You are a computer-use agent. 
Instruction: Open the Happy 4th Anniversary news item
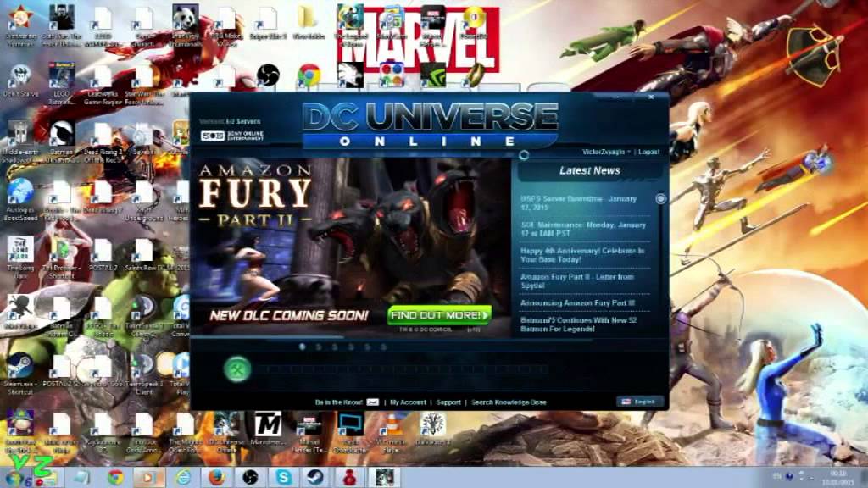[x=582, y=255]
